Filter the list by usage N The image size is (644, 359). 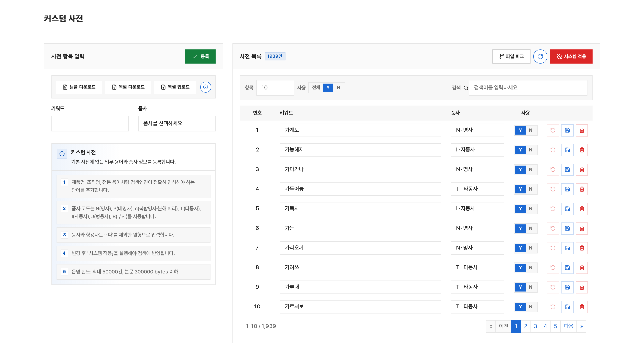338,88
